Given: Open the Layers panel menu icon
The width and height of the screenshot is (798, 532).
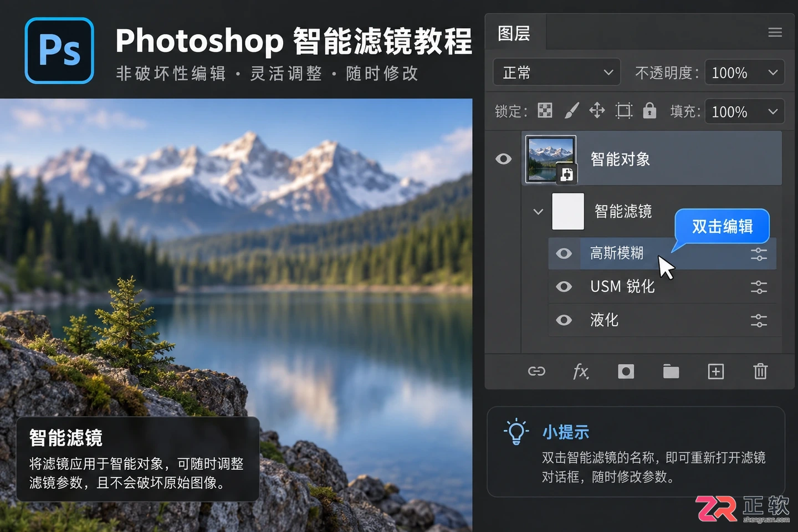Looking at the screenshot, I should coord(775,33).
